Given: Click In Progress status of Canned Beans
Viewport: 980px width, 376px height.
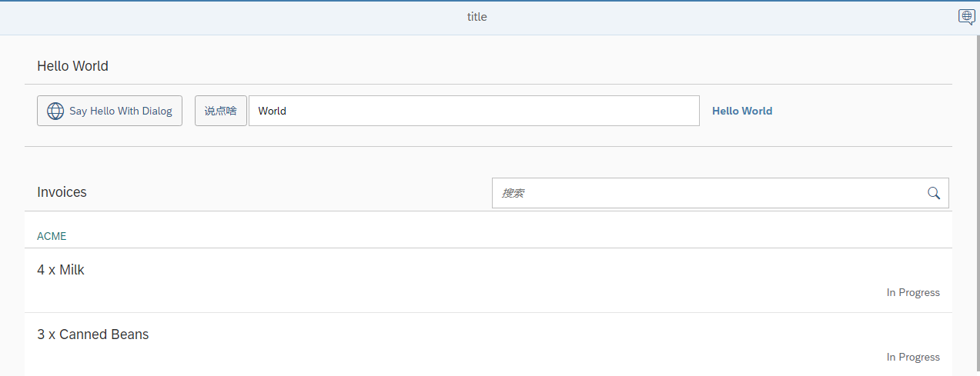Looking at the screenshot, I should 913,357.
